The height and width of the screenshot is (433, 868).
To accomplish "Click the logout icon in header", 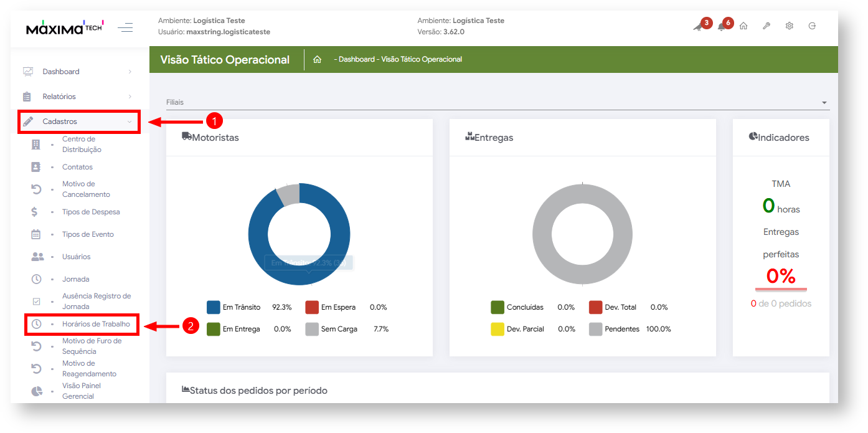I will (x=812, y=26).
